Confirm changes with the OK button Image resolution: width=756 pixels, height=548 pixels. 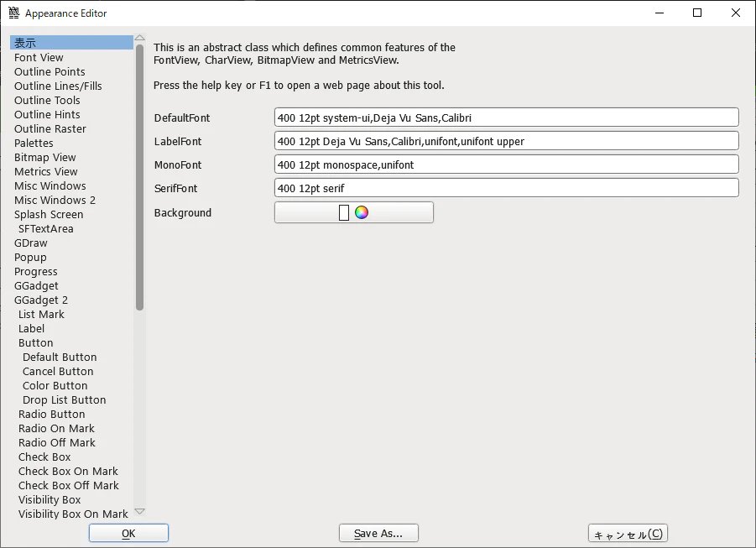point(128,533)
